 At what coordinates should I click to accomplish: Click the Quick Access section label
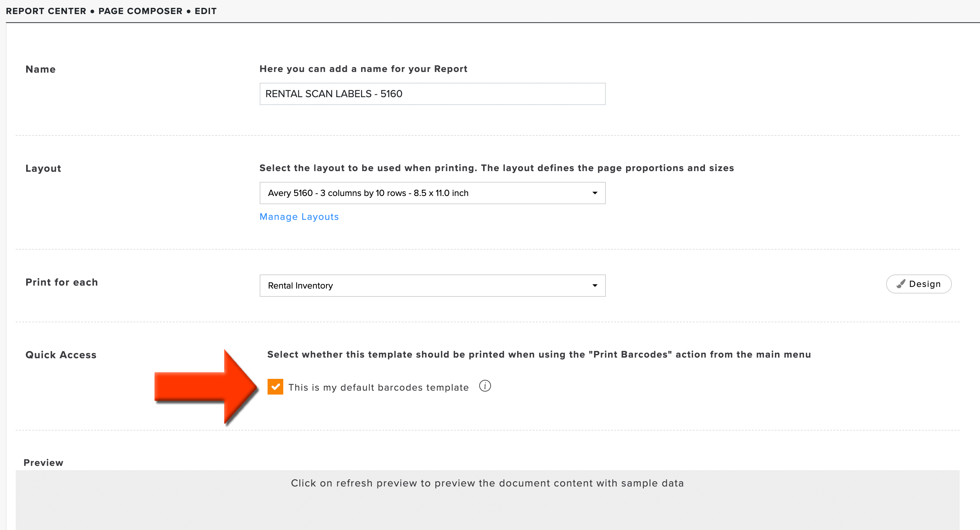click(61, 355)
